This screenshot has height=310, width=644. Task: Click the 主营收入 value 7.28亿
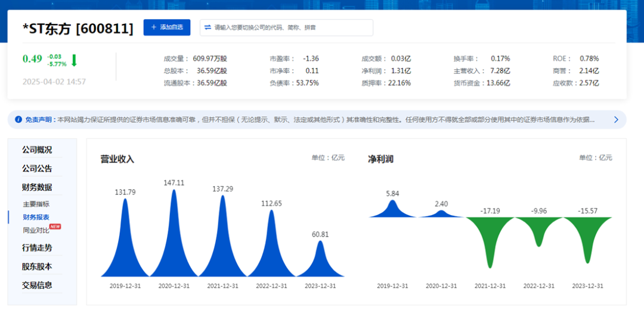[x=500, y=70]
